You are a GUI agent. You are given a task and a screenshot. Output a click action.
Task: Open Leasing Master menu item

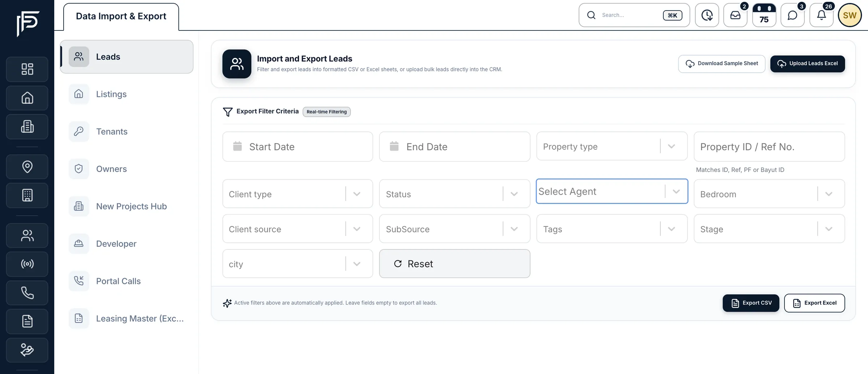tap(127, 319)
